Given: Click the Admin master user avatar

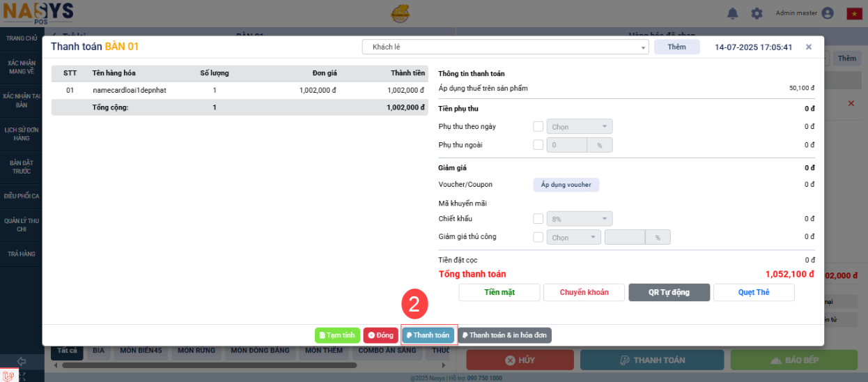Looking at the screenshot, I should [x=828, y=13].
